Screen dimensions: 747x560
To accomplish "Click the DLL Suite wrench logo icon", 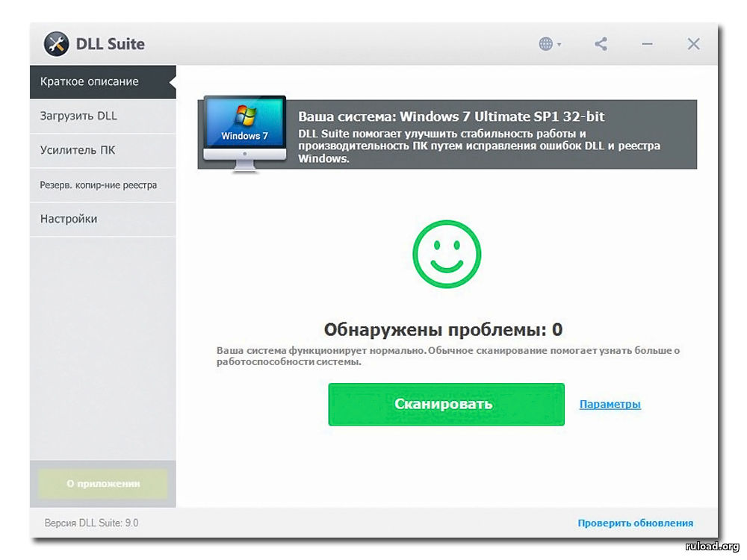I will pos(56,44).
